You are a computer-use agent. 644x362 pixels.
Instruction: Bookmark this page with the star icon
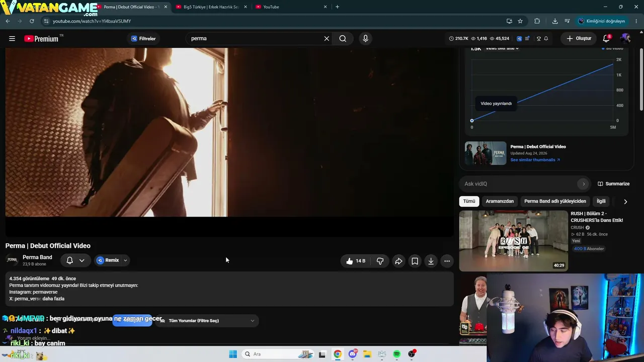point(520,21)
